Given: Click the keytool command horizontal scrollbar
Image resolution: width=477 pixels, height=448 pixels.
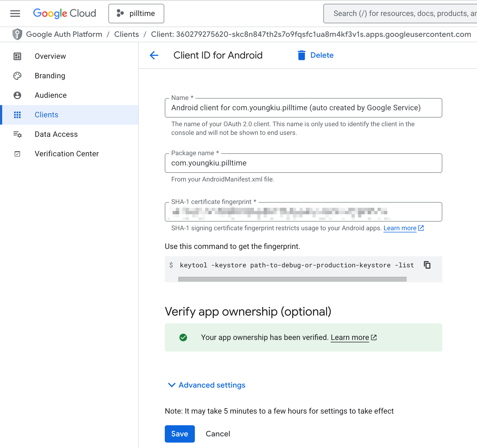Looking at the screenshot, I should pyautogui.click(x=292, y=279).
